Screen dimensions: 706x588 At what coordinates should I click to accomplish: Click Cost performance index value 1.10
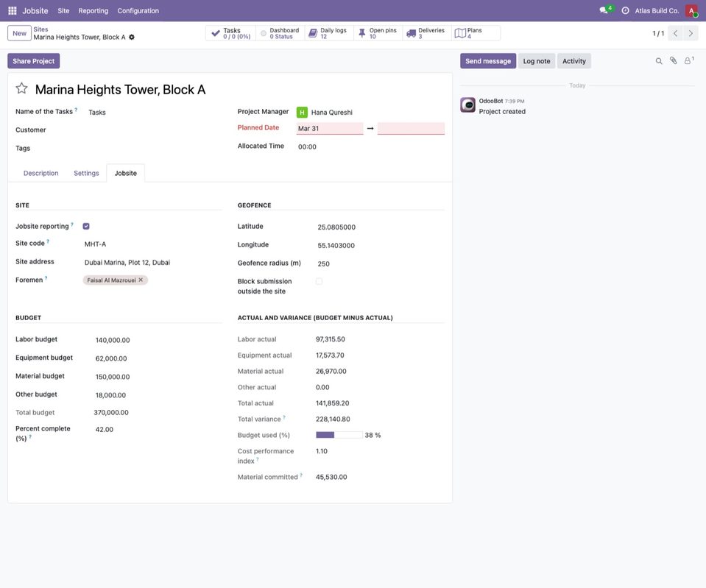322,451
